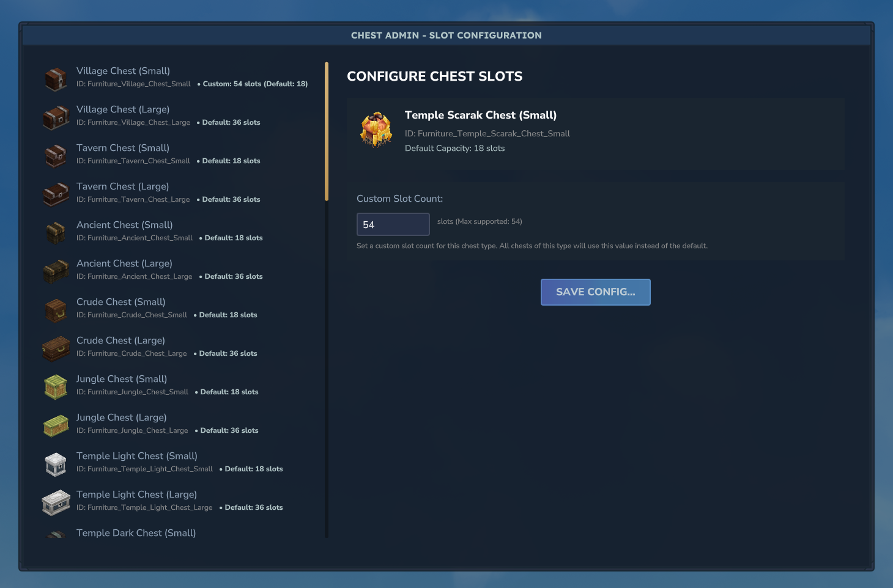Open the Temple Dark Chest (Small) entry
This screenshot has width=893, height=588.
135,533
